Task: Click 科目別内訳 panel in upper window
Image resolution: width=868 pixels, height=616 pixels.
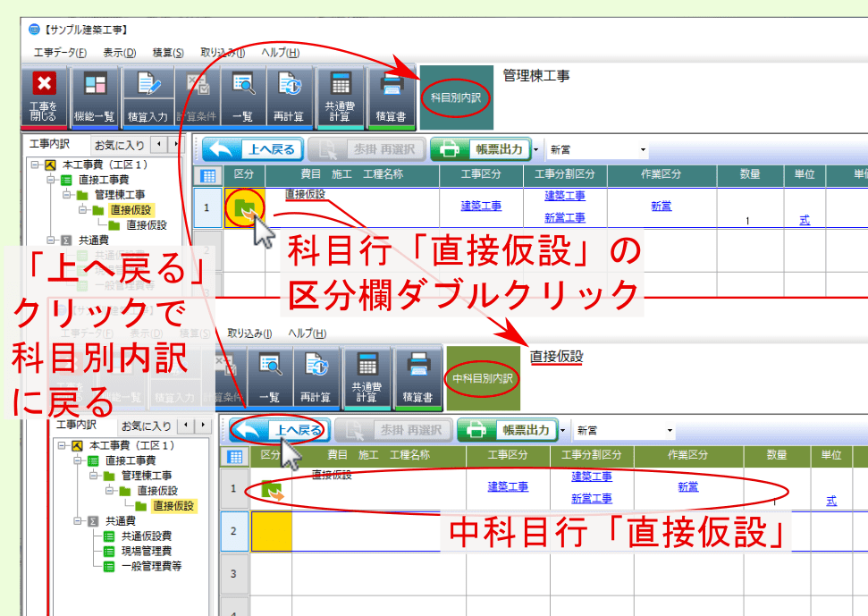Action: [x=456, y=97]
